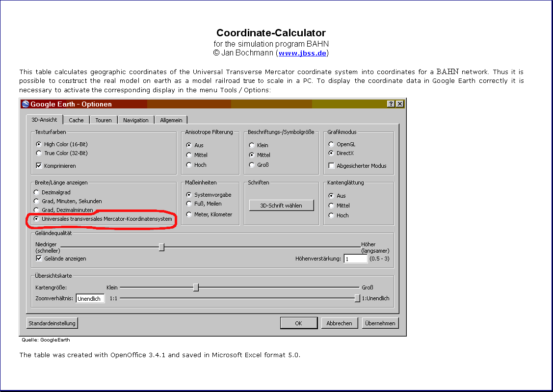Choose Fuß, Meilen units
This screenshot has height=392, width=553.
[204, 204]
